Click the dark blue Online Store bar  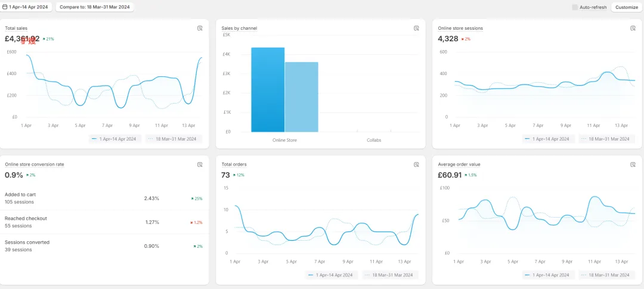pyautogui.click(x=268, y=89)
